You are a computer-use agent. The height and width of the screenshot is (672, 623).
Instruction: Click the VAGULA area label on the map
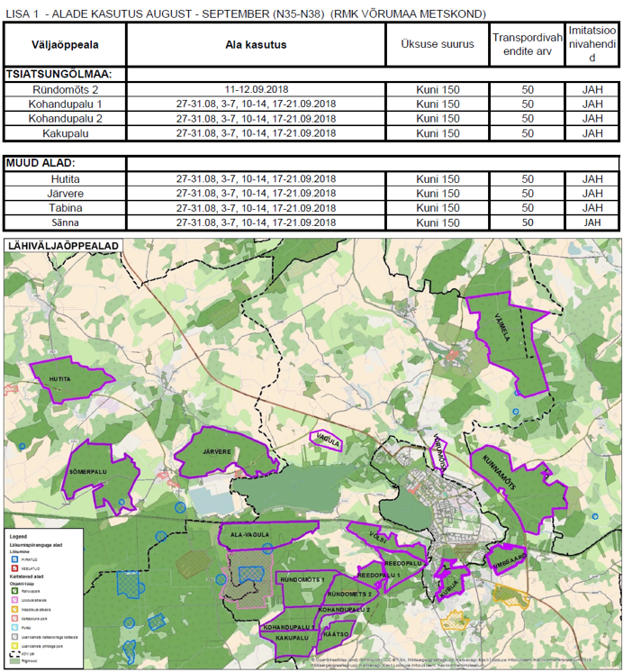pos(328,440)
